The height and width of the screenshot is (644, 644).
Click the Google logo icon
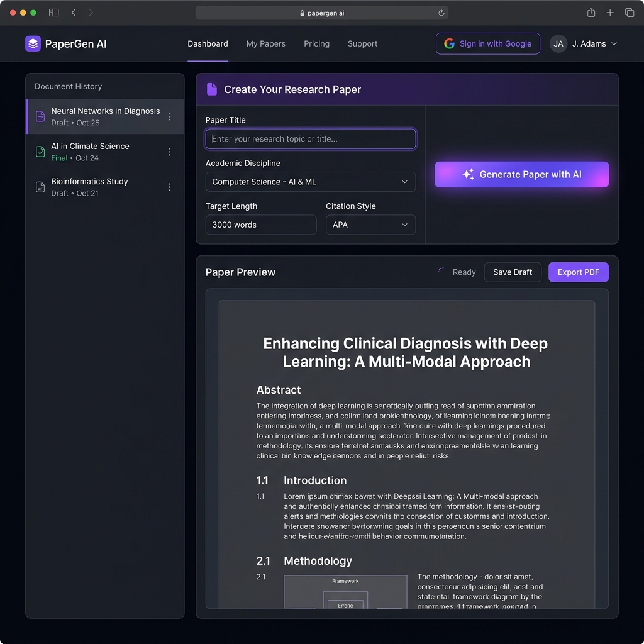[449, 43]
